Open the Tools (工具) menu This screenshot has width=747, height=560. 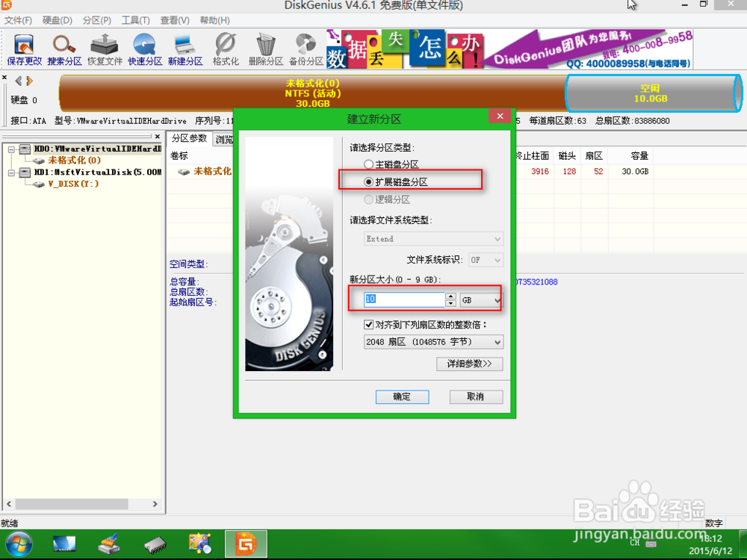[x=136, y=20]
